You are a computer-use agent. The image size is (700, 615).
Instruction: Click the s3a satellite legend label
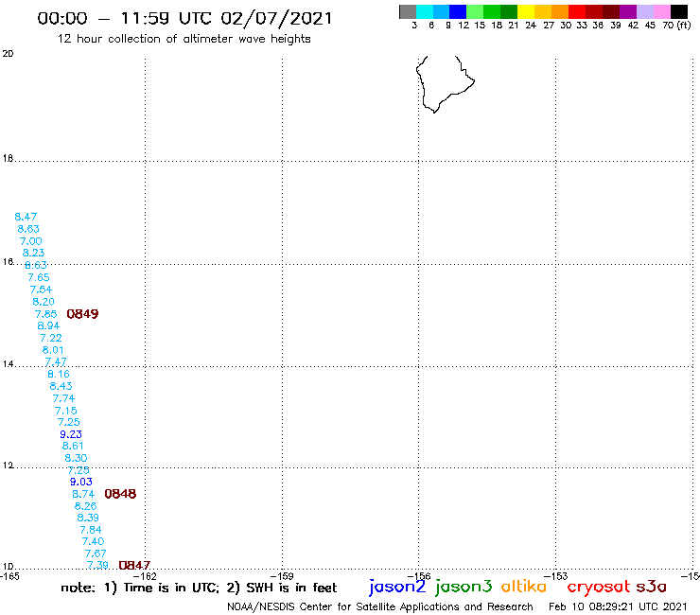pyautogui.click(x=652, y=587)
